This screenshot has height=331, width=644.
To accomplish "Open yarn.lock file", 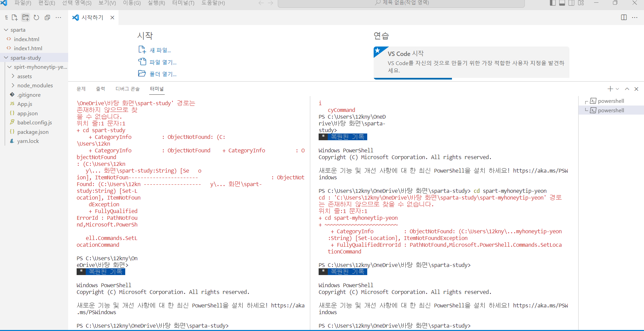I will [34, 141].
